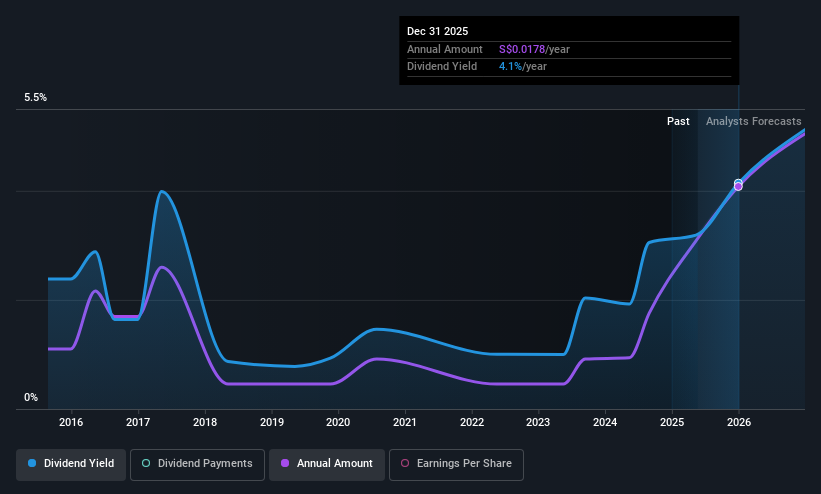Click the 2023 x-axis label

click(538, 422)
